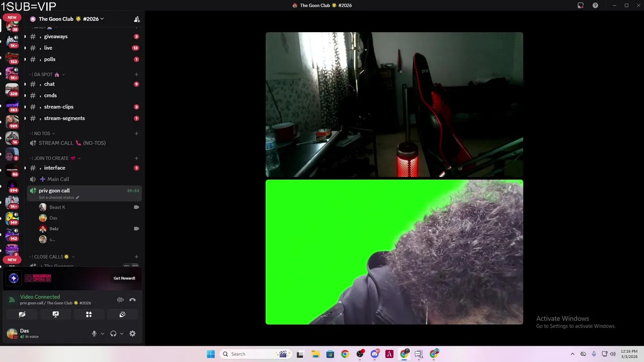The image size is (644, 362).
Task: Turn off camera in voice panel
Action: [22, 314]
